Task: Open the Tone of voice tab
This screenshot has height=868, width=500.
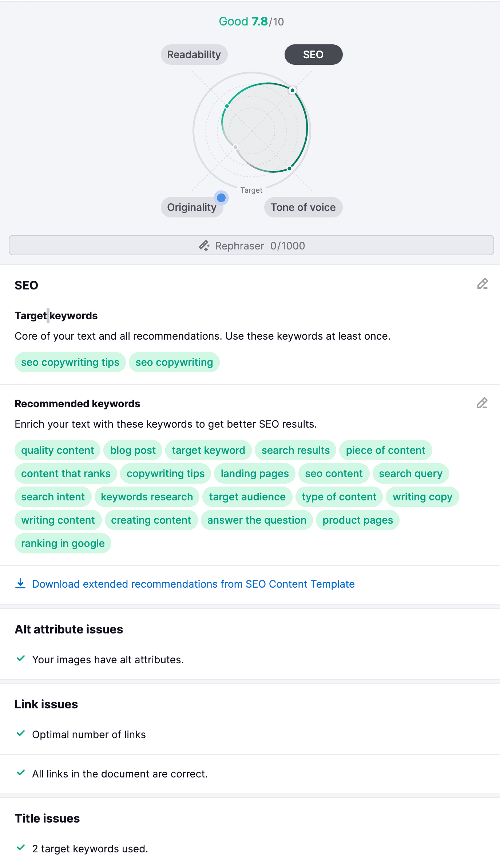Action: tap(303, 207)
